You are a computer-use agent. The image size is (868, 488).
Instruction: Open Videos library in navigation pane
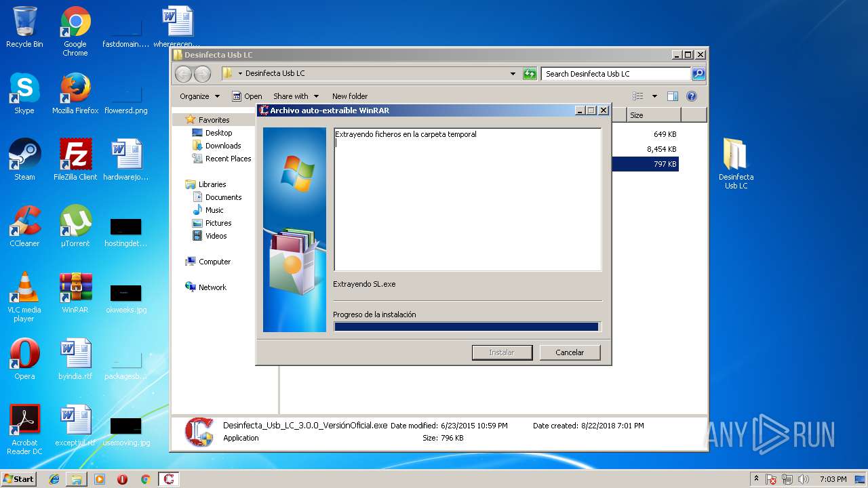216,236
